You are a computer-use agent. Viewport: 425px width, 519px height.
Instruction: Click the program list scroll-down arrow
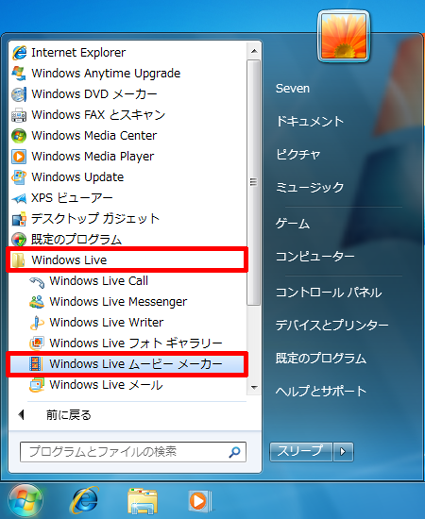point(254,387)
